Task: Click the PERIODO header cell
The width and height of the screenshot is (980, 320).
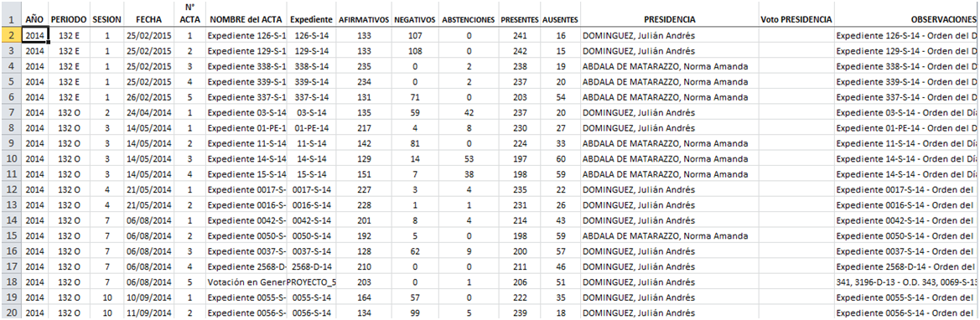Action: pos(69,19)
